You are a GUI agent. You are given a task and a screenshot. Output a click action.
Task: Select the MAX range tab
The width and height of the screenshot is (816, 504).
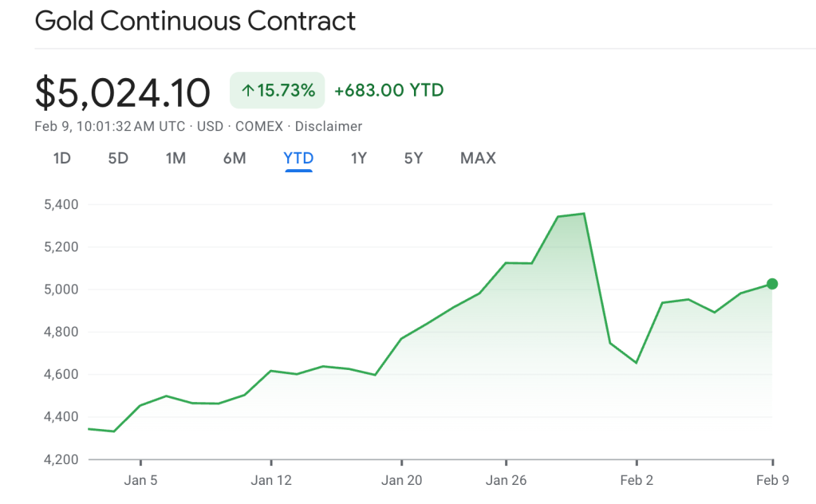coord(478,158)
